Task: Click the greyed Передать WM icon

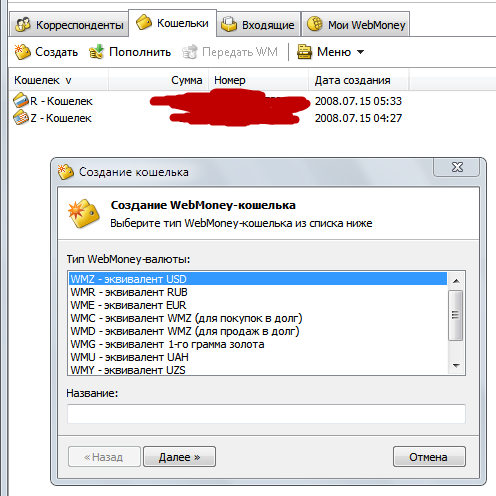Action: (190, 52)
